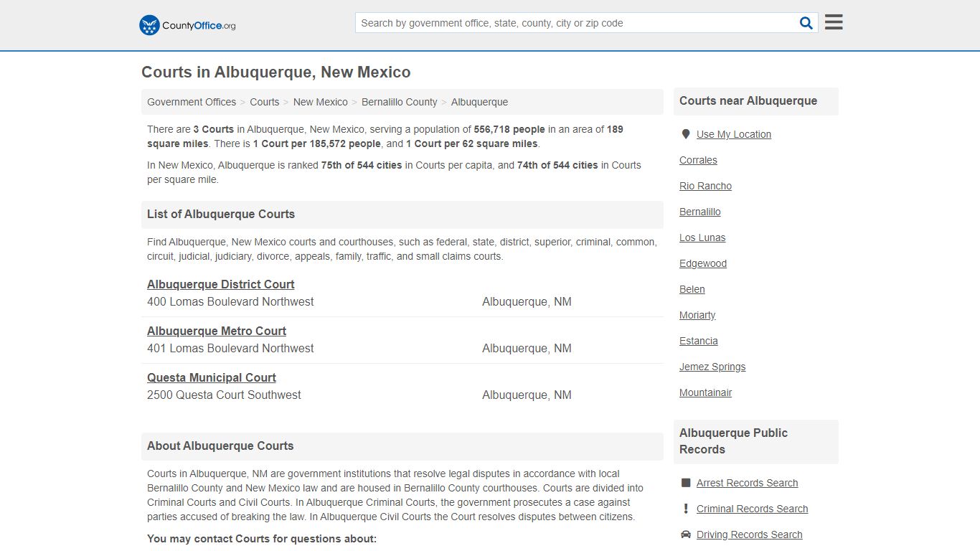View courts near Corrales

point(698,160)
